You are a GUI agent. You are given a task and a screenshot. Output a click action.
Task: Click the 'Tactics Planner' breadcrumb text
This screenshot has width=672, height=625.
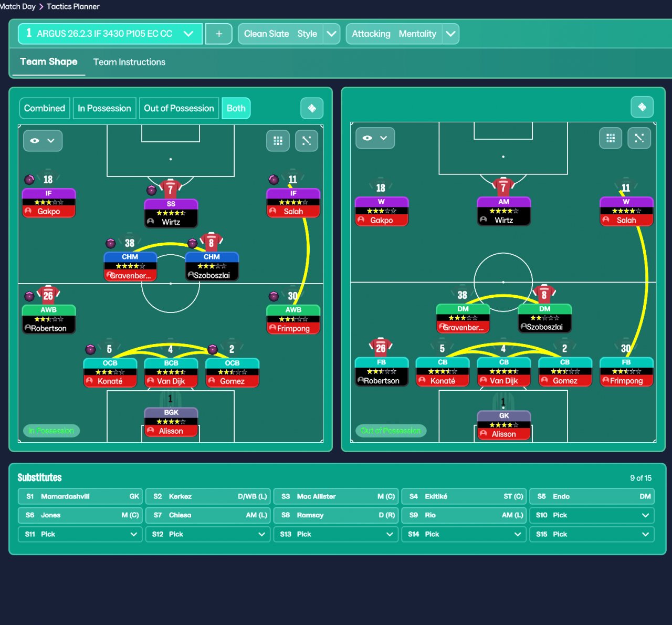(73, 6)
